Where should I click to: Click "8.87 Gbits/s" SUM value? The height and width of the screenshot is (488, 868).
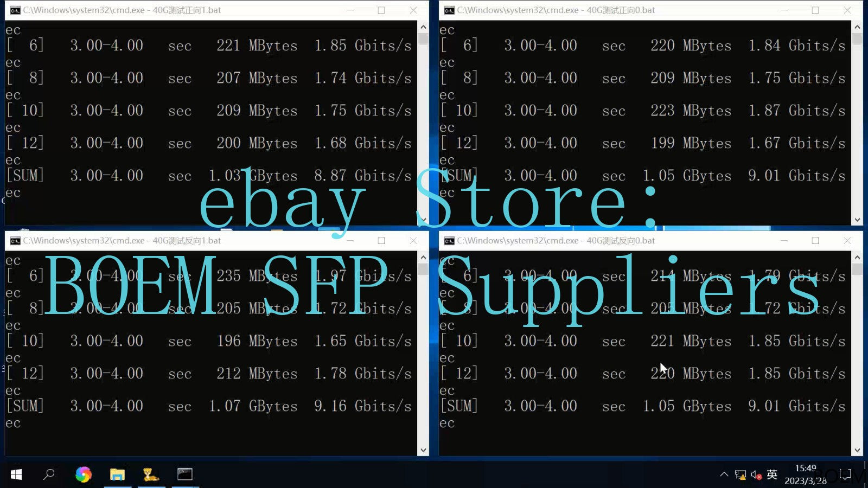tap(362, 176)
